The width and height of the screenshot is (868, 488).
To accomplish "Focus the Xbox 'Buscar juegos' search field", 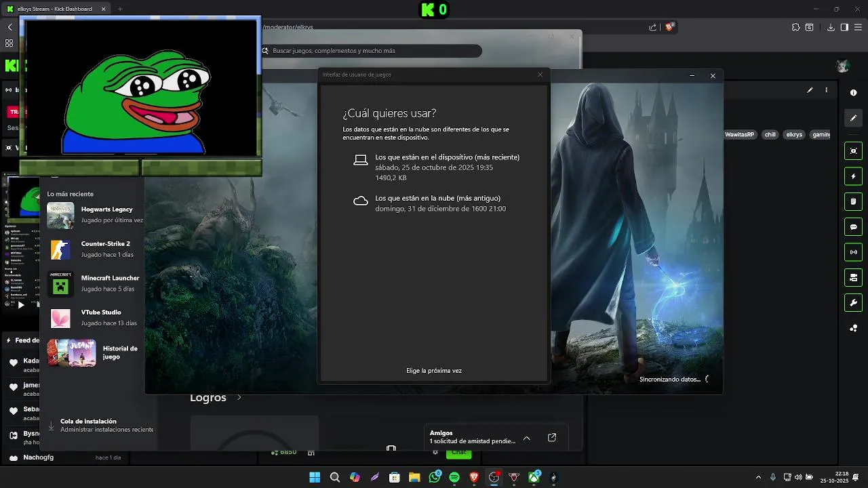I will pyautogui.click(x=372, y=51).
